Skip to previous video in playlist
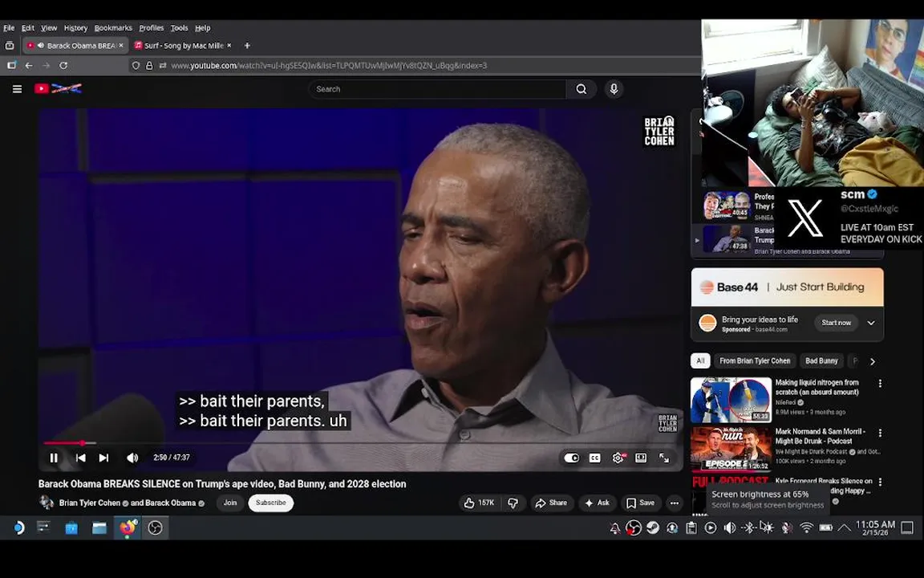The height and width of the screenshot is (578, 924). point(81,458)
